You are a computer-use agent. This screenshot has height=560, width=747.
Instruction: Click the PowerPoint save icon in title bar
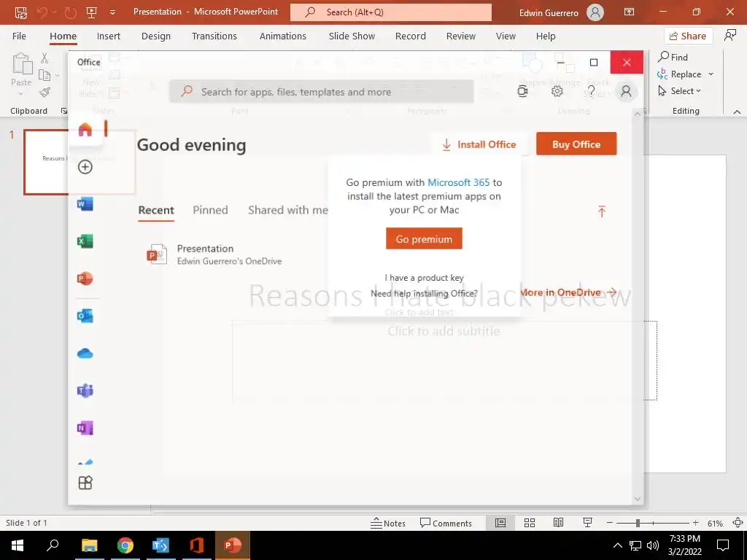(x=21, y=12)
